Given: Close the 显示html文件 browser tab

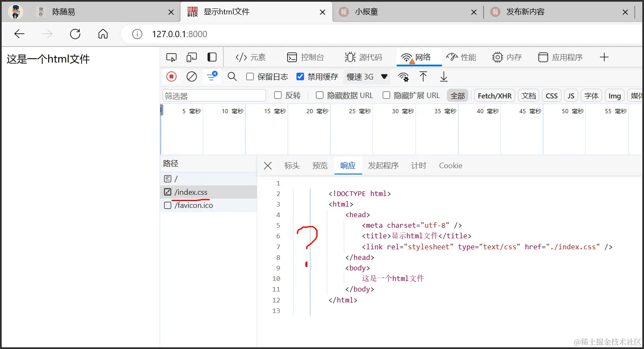Looking at the screenshot, I should 323,12.
